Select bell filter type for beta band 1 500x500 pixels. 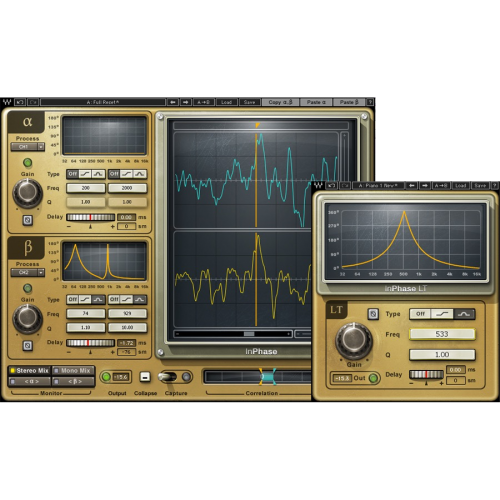point(98,299)
